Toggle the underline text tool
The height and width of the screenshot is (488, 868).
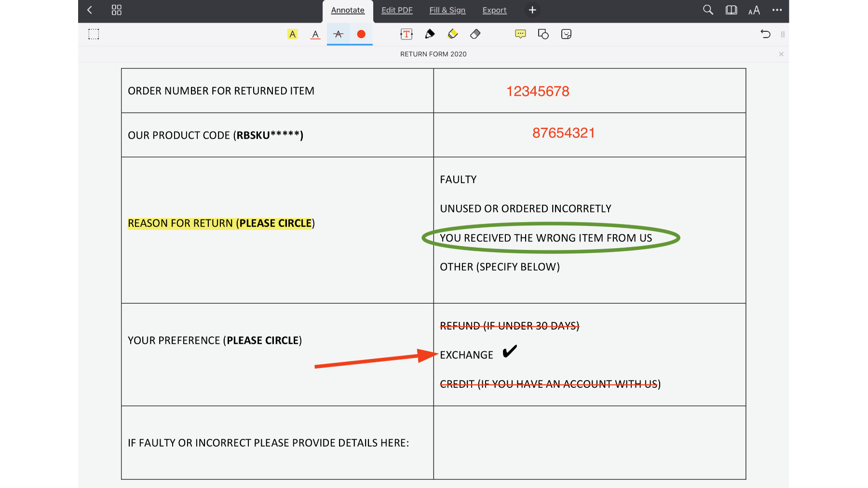(x=315, y=34)
